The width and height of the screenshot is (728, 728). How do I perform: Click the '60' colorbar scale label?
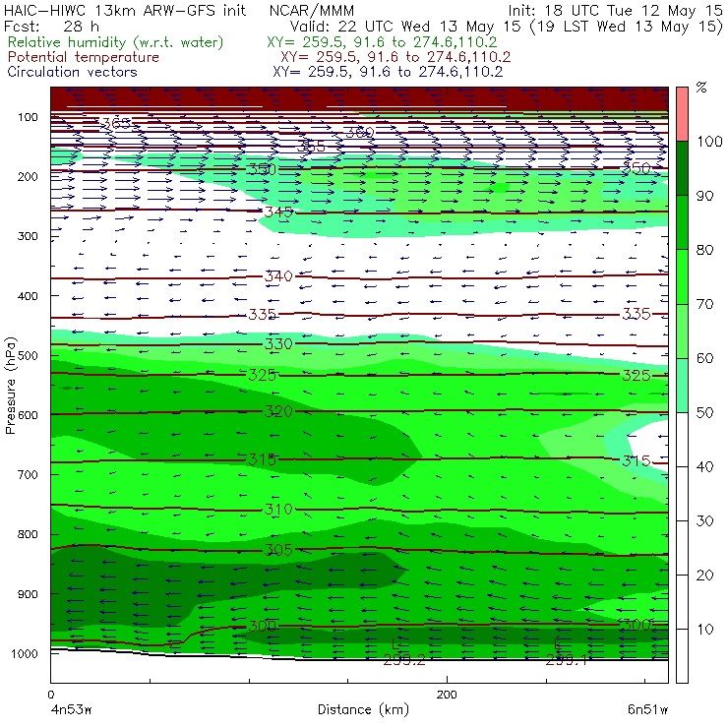click(704, 358)
